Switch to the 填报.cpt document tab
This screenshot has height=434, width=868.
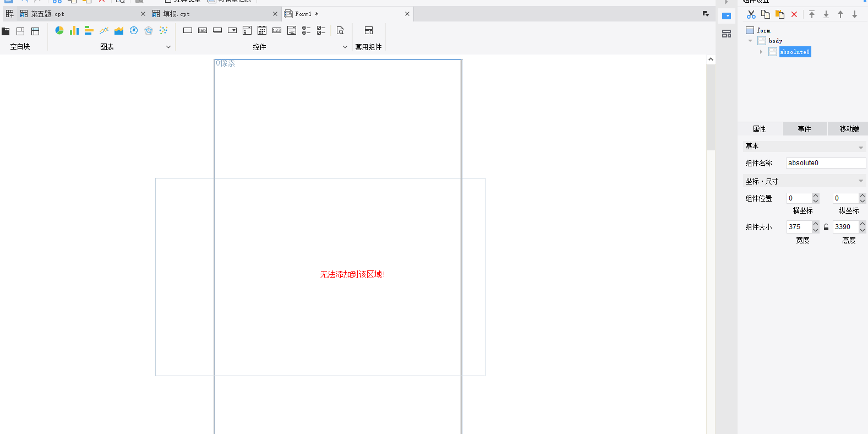point(176,14)
